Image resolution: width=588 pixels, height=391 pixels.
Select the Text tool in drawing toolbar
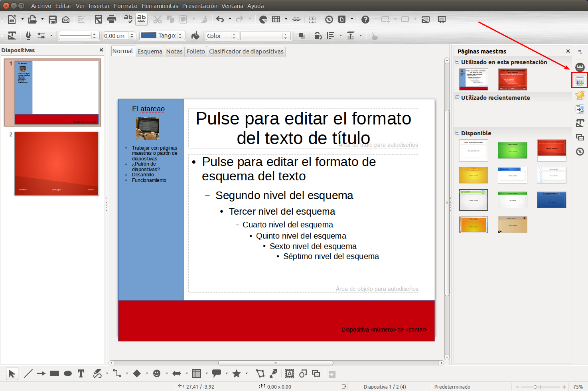(x=81, y=373)
